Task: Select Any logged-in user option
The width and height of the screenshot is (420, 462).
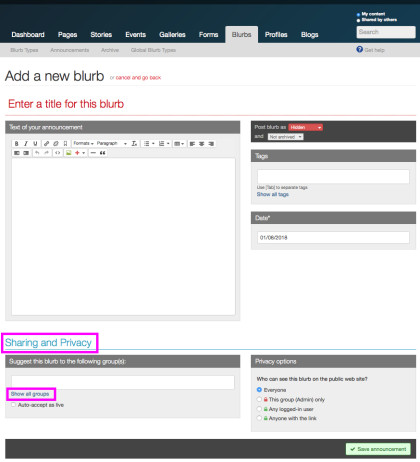Action: 259,409
